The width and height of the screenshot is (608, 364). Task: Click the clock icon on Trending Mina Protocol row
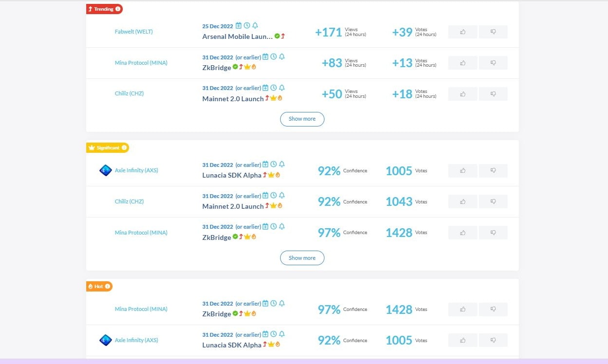(274, 56)
